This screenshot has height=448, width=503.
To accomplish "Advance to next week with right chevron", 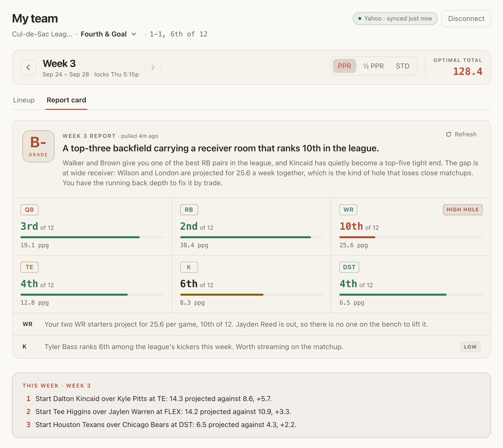I will 153,67.
